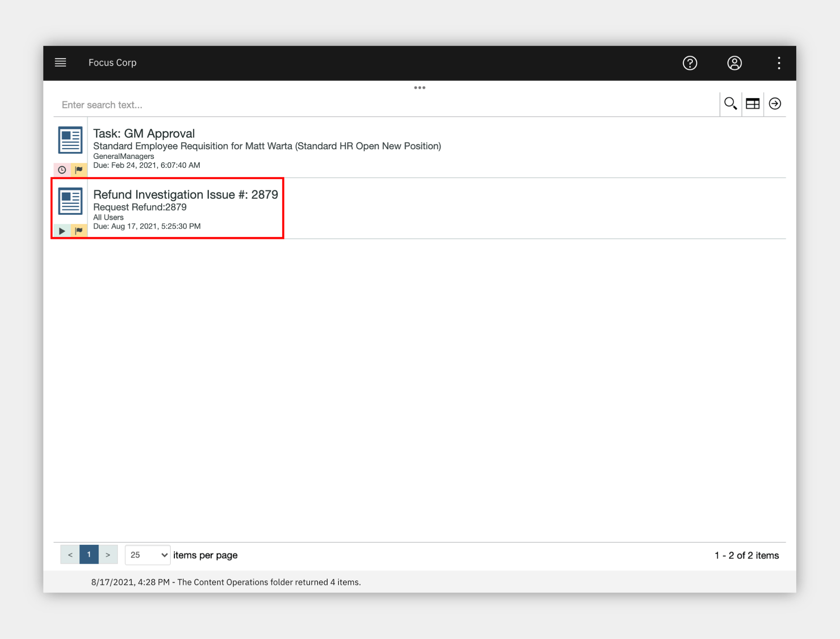This screenshot has width=840, height=639.
Task: Switch to table view icon
Action: pos(752,104)
